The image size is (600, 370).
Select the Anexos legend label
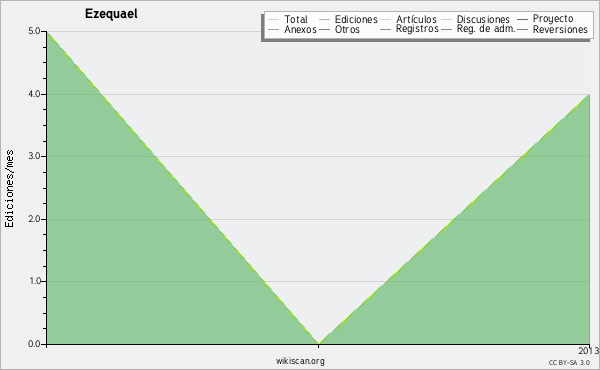click(300, 29)
